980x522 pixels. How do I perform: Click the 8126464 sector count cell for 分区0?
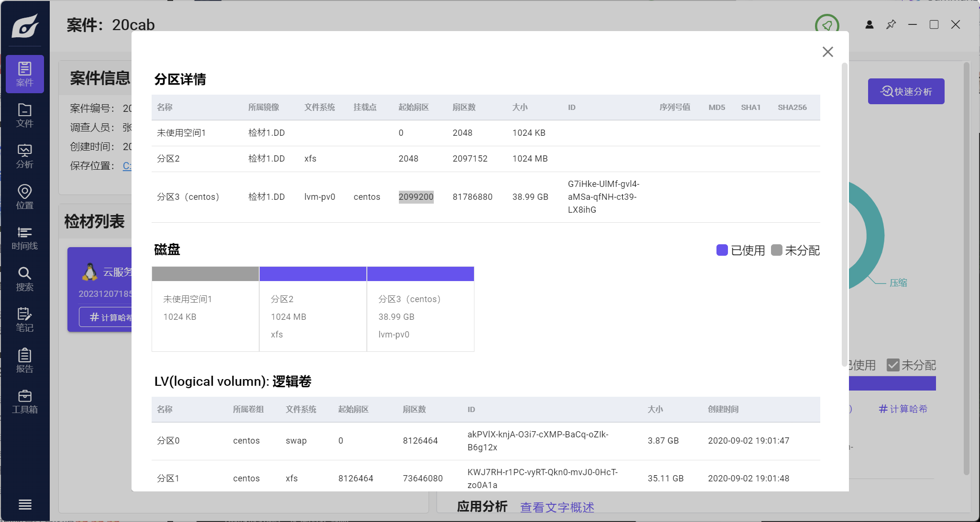pyautogui.click(x=420, y=441)
